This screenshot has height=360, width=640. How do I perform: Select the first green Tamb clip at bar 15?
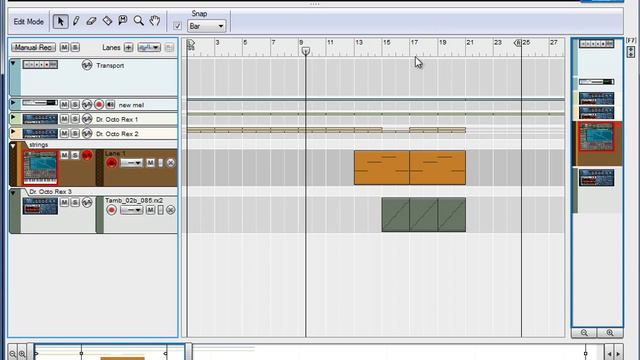click(x=396, y=215)
